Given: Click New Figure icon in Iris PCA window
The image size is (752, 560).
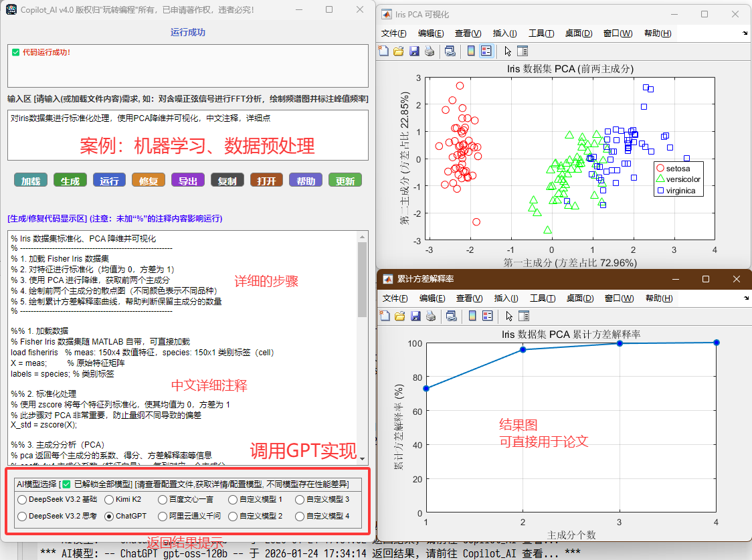Looking at the screenshot, I should click(383, 51).
